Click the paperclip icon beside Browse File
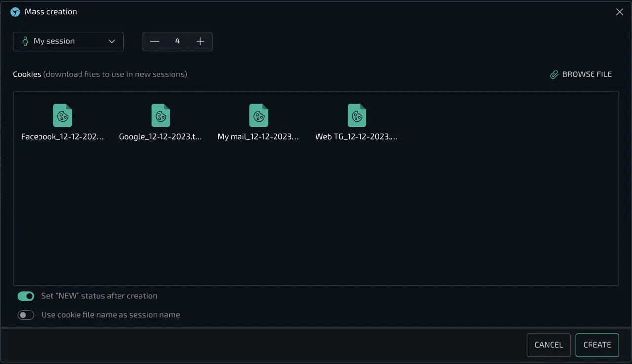632x364 pixels. point(554,74)
